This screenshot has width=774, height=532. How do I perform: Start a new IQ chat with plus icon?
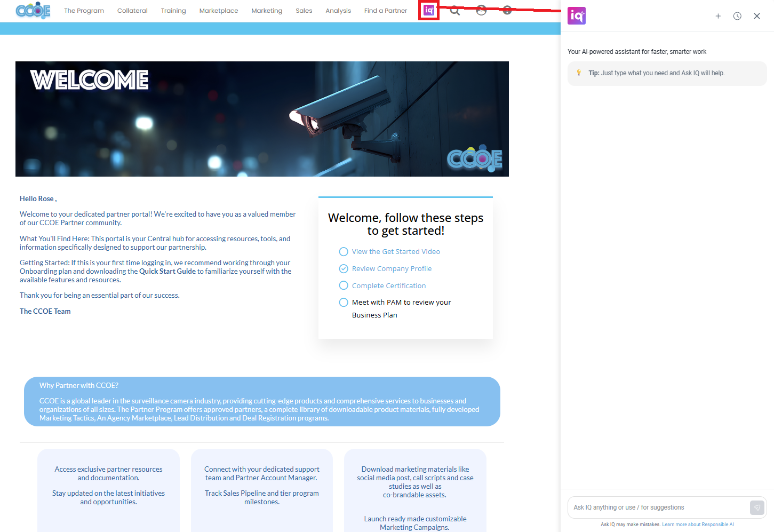pyautogui.click(x=718, y=16)
